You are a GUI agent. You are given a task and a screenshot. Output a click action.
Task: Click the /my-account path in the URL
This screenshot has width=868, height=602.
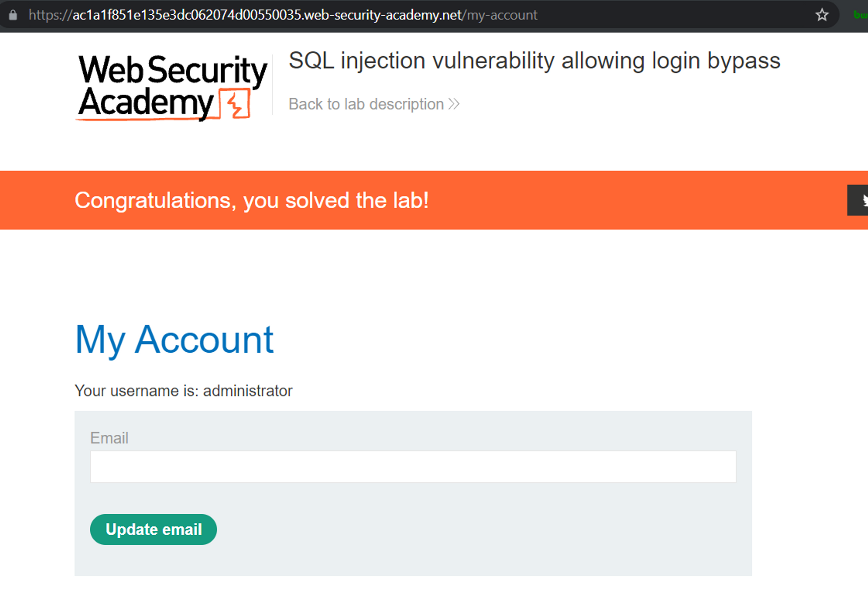tap(502, 15)
